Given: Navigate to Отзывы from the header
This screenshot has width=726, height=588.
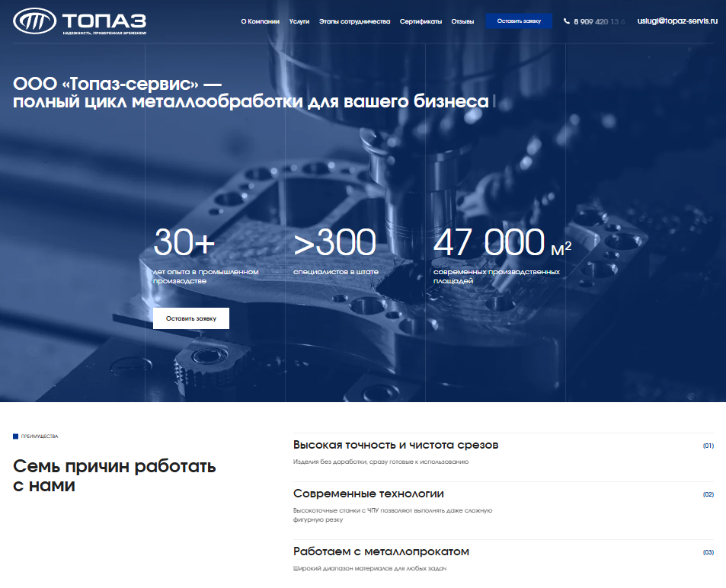Looking at the screenshot, I should [462, 21].
